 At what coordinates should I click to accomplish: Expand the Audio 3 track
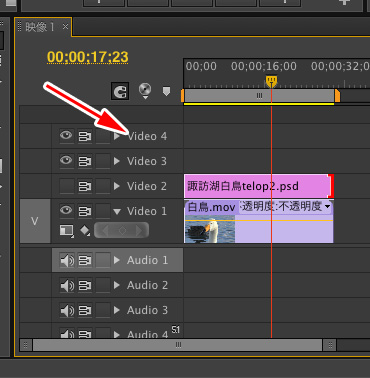[117, 310]
